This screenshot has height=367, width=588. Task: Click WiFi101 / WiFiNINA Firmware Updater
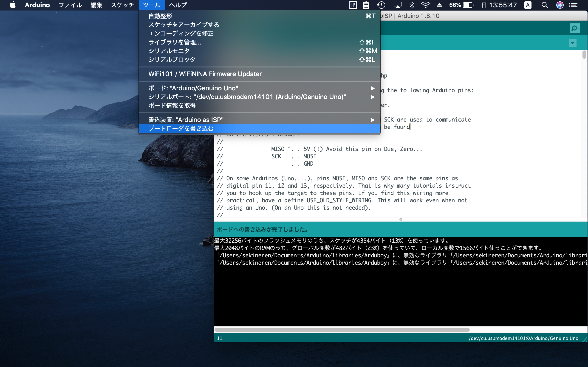point(205,74)
